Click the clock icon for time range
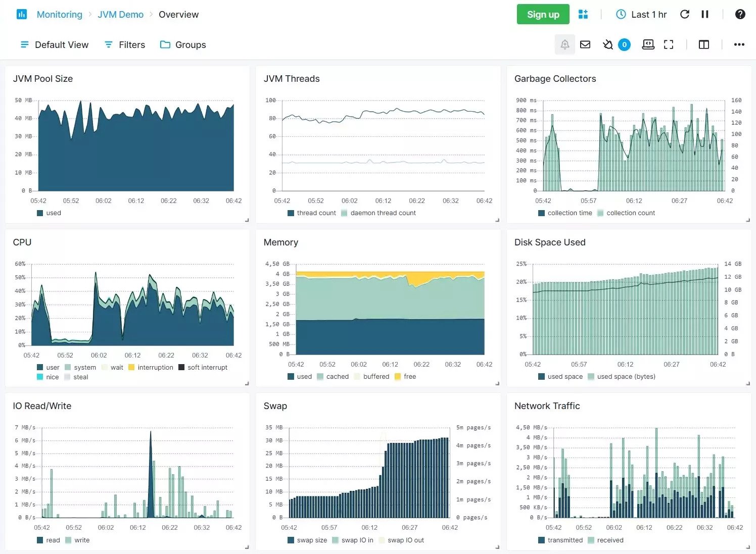 click(x=621, y=14)
